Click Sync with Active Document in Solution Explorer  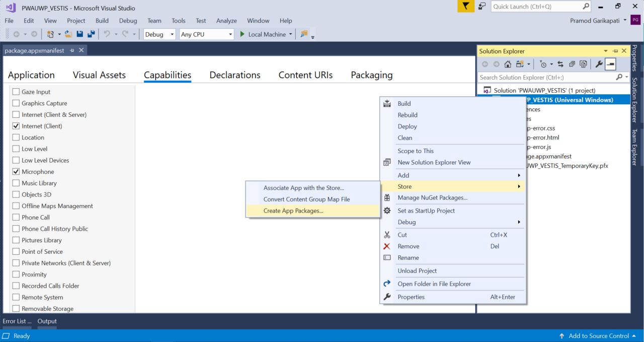point(560,64)
